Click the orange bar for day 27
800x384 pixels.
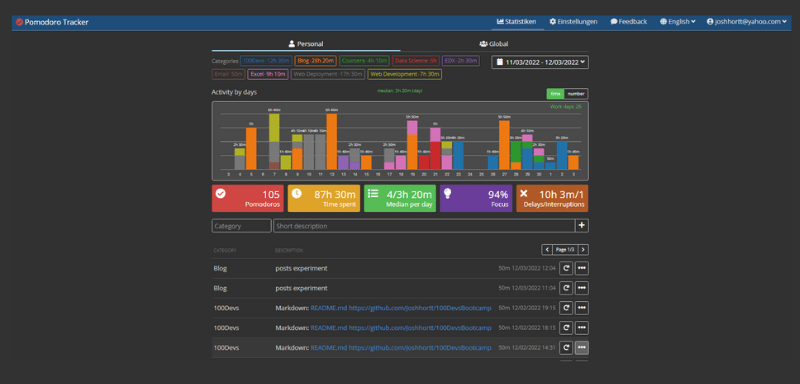pyautogui.click(x=504, y=145)
